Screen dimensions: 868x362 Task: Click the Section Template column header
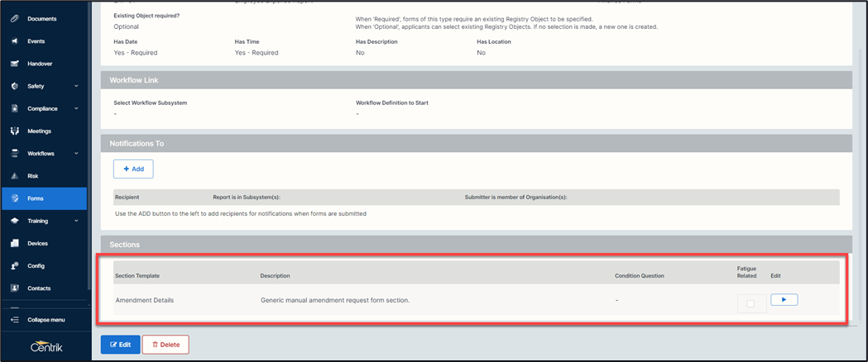pyautogui.click(x=137, y=276)
